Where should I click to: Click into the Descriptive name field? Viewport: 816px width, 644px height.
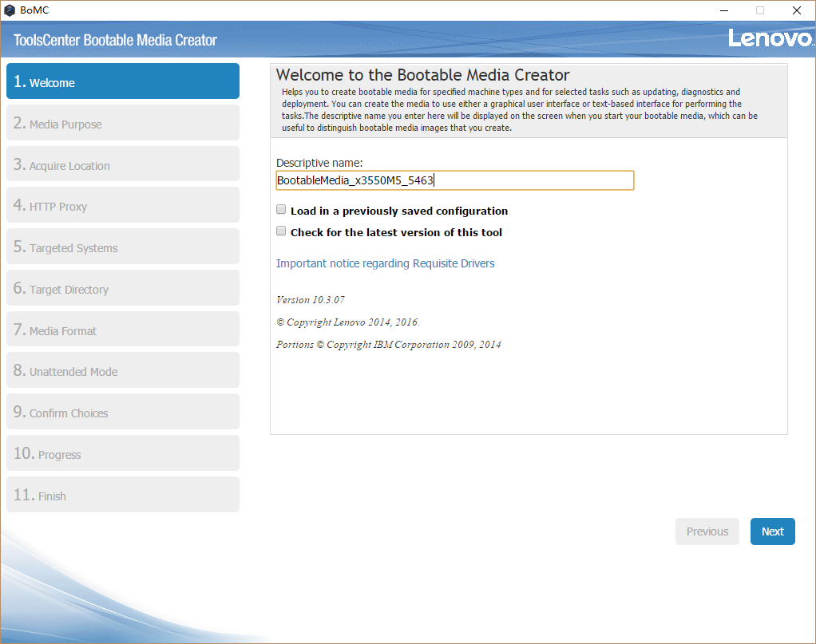pos(455,180)
